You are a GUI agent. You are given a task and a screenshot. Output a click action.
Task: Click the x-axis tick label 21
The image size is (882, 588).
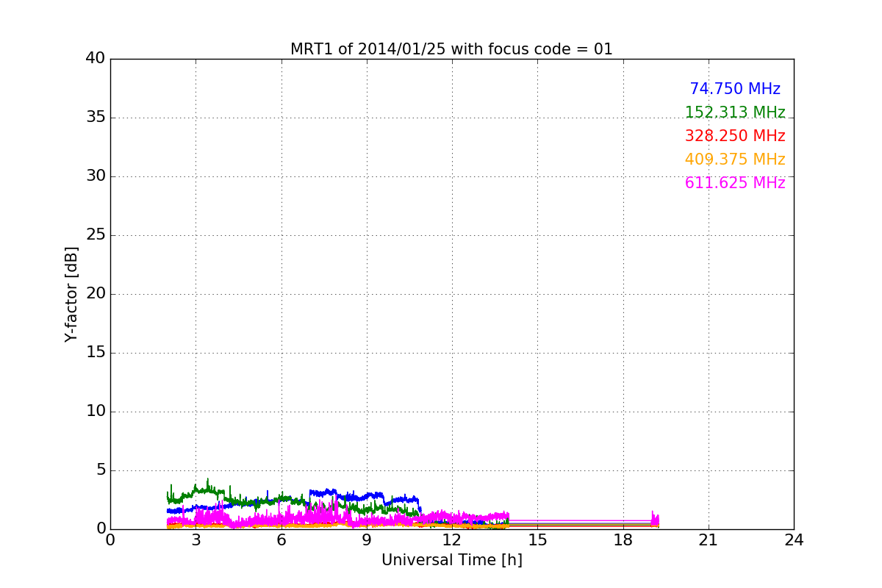pos(709,539)
